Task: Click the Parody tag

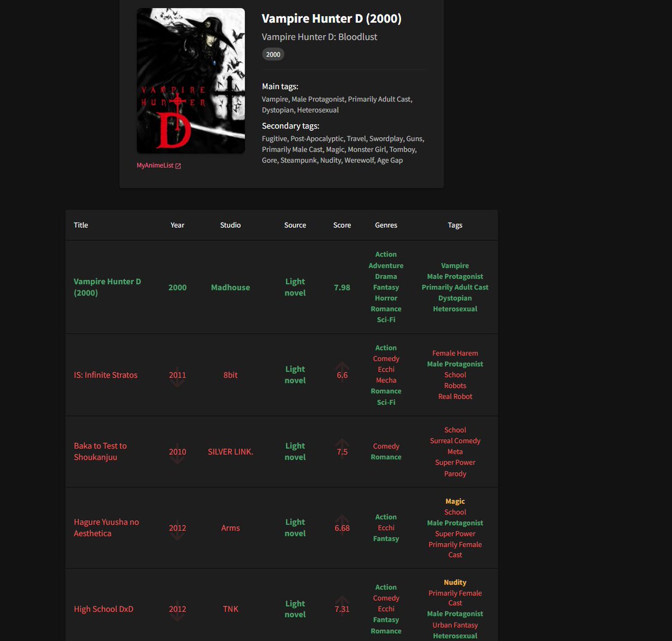Action: point(455,474)
